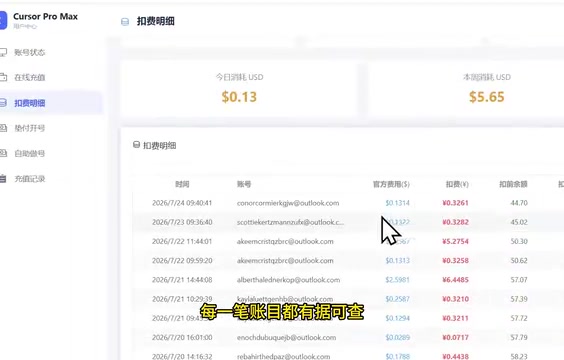
Task: Click deduction ¥0.3261
Action: (x=455, y=203)
